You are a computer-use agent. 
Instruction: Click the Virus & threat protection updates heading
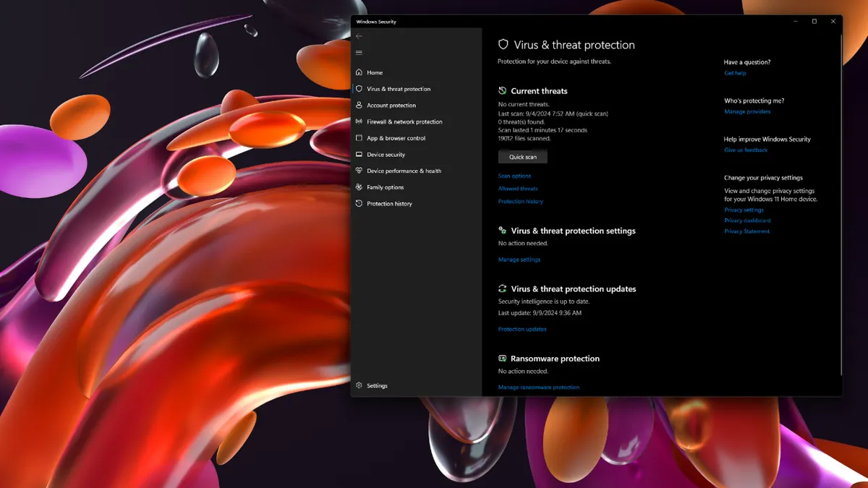click(x=574, y=288)
